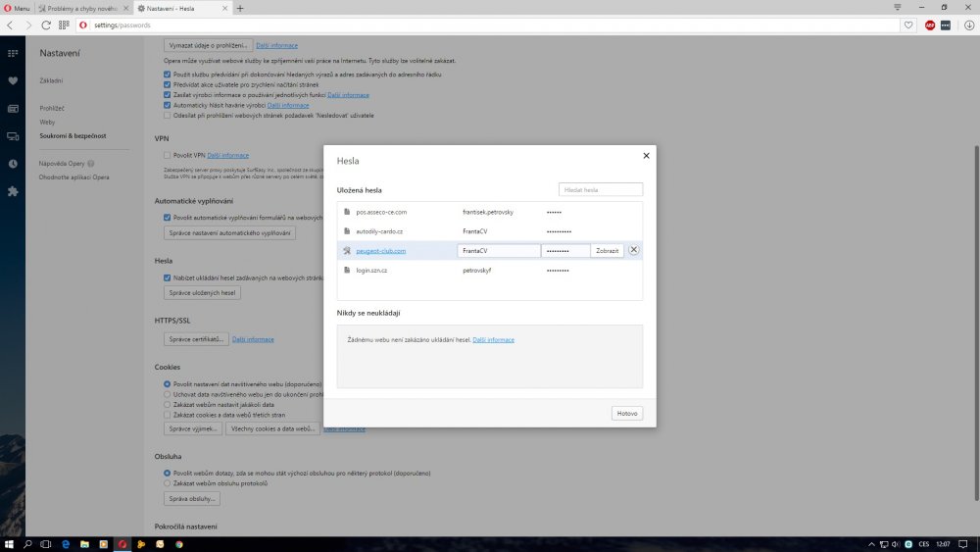Open Správce uložených hesel
This screenshot has width=980, height=552.
coord(202,292)
